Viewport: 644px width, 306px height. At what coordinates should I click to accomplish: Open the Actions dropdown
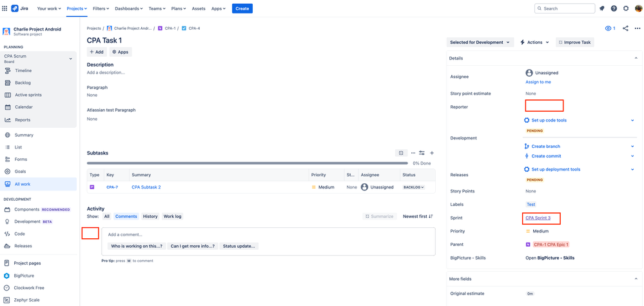[535, 43]
